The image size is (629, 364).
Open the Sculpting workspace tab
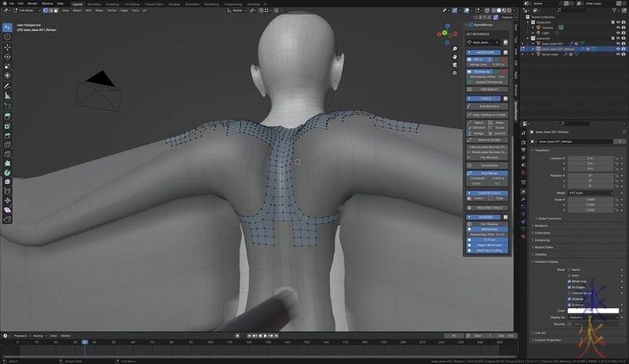coord(112,3)
